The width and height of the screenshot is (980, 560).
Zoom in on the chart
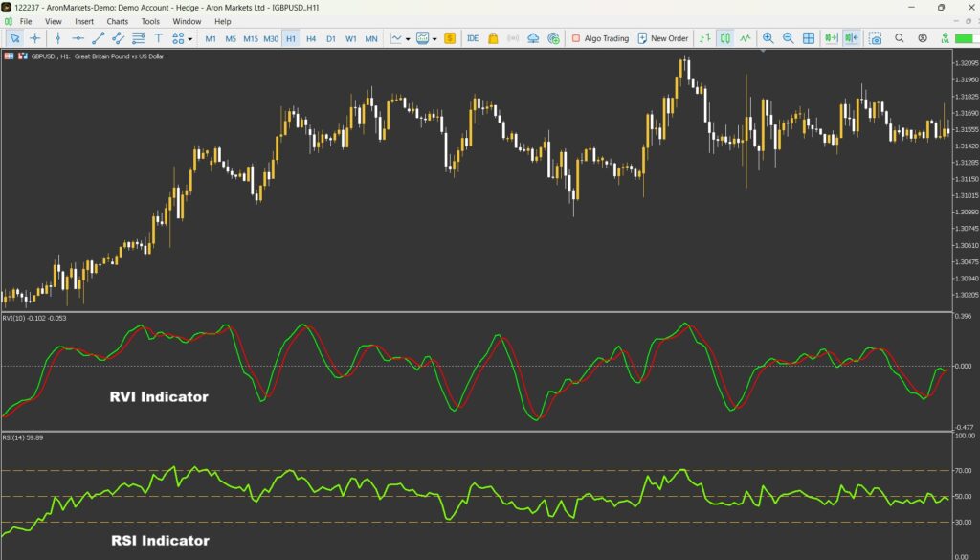tap(768, 38)
